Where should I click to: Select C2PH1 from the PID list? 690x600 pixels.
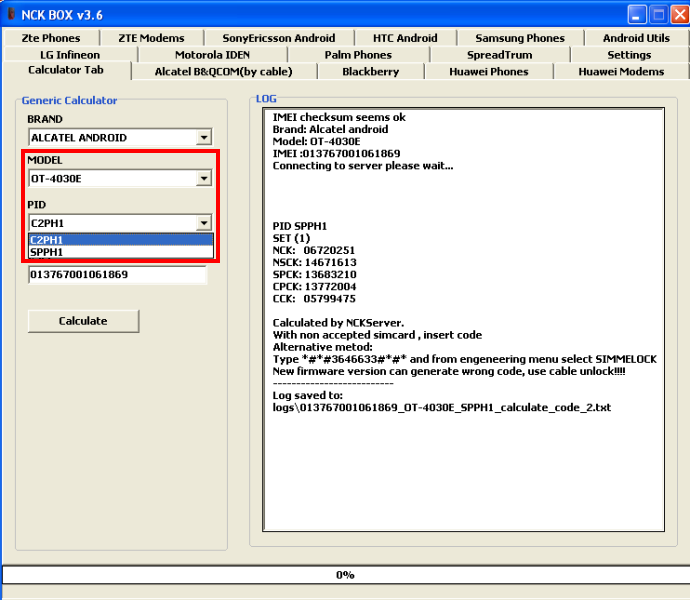point(120,240)
